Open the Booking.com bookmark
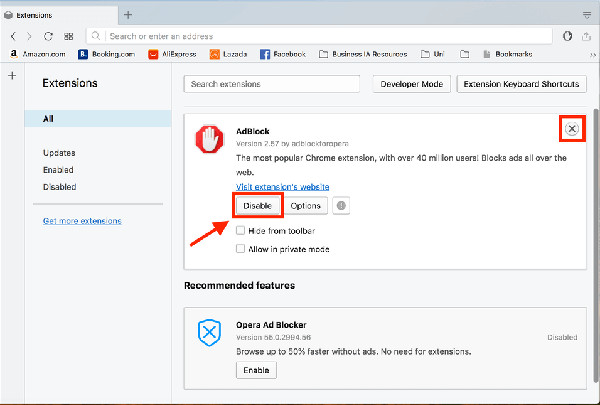 [106, 54]
